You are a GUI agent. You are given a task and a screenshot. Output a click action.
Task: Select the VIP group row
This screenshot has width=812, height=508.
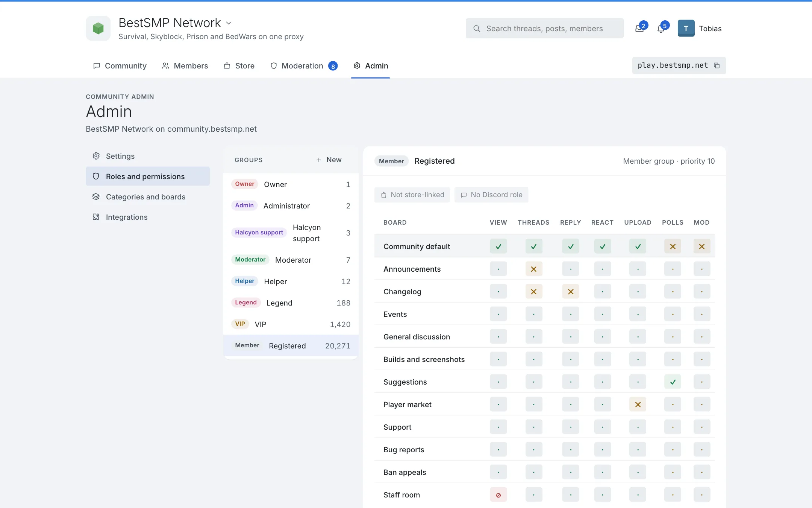click(x=291, y=324)
